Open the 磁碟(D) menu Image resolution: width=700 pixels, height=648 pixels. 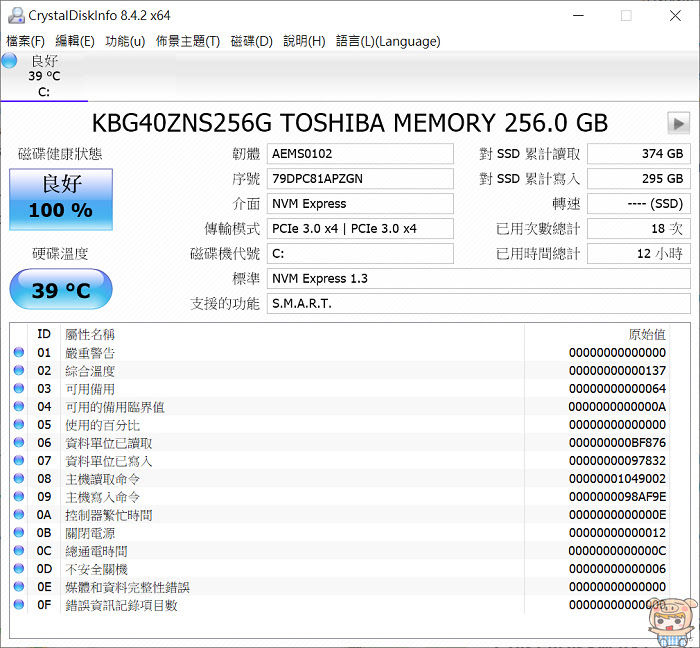(251, 41)
